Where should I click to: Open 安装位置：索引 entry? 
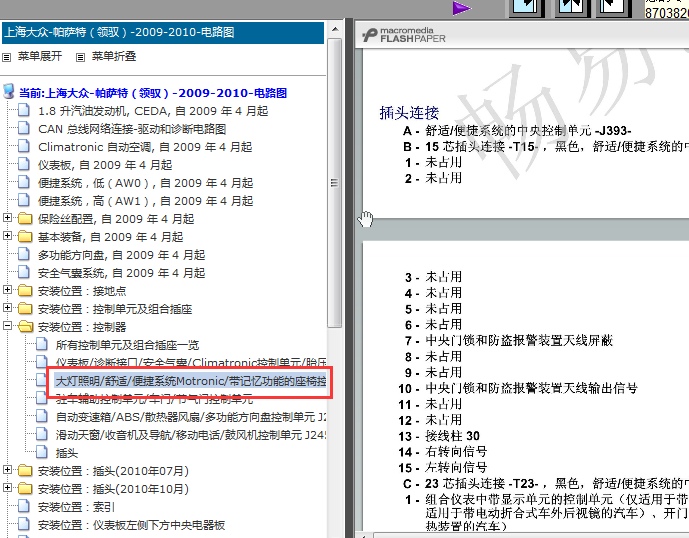[x=76, y=507]
